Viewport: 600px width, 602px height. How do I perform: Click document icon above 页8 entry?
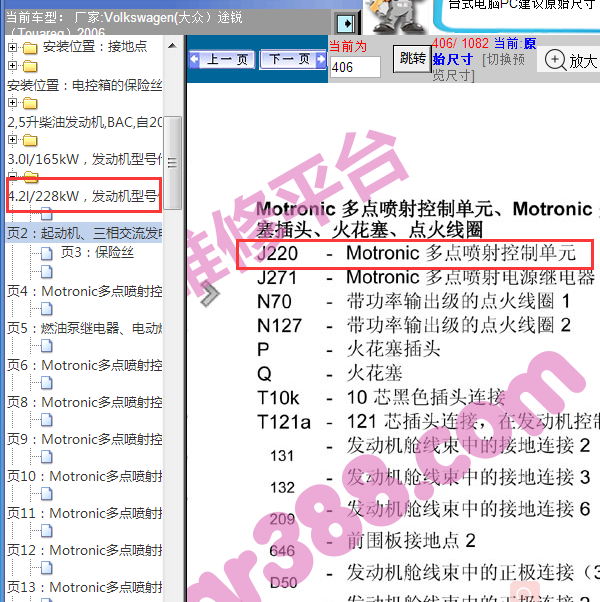46,383
